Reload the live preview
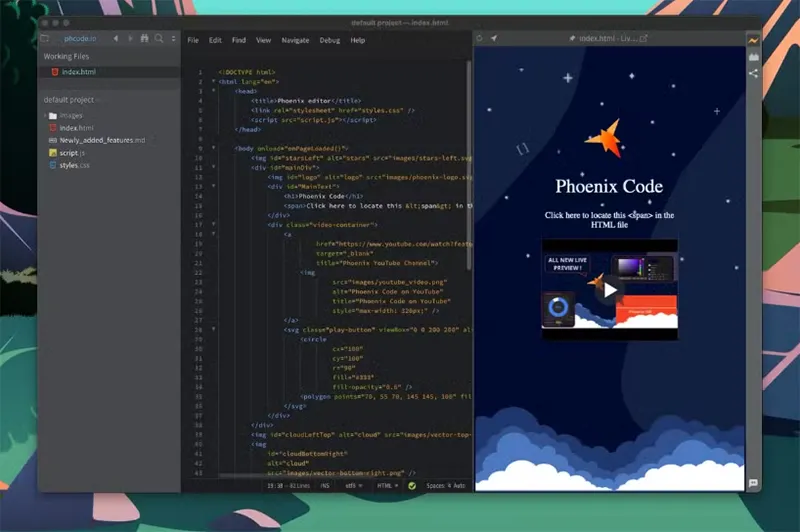 pyautogui.click(x=479, y=39)
